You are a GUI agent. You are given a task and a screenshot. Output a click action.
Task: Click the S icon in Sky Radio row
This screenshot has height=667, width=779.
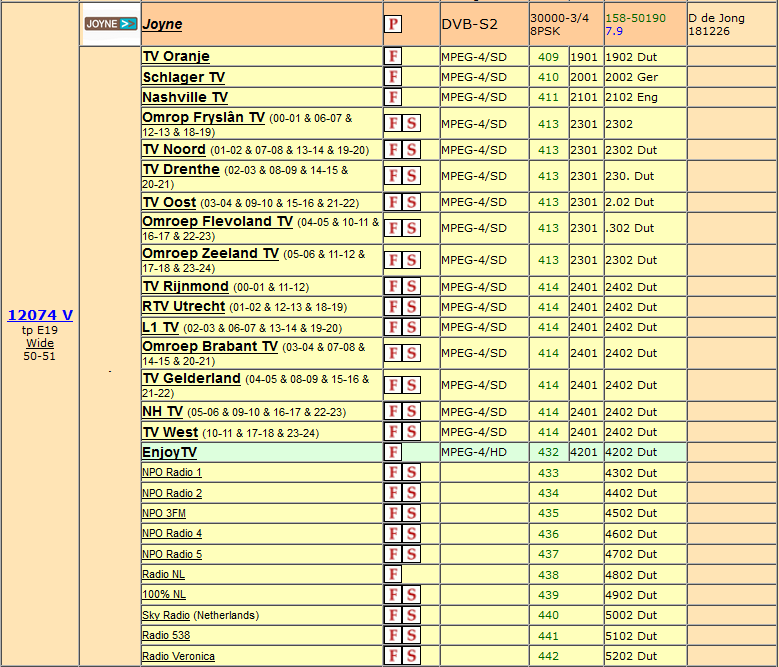click(x=411, y=615)
